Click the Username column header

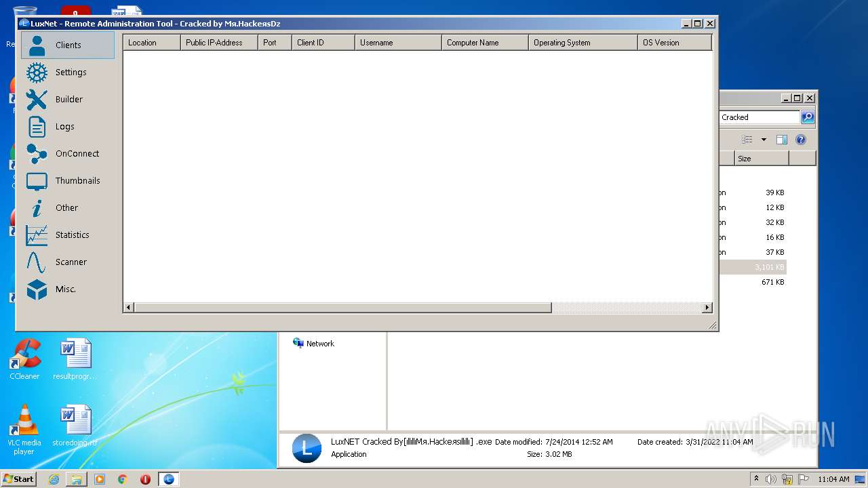398,43
